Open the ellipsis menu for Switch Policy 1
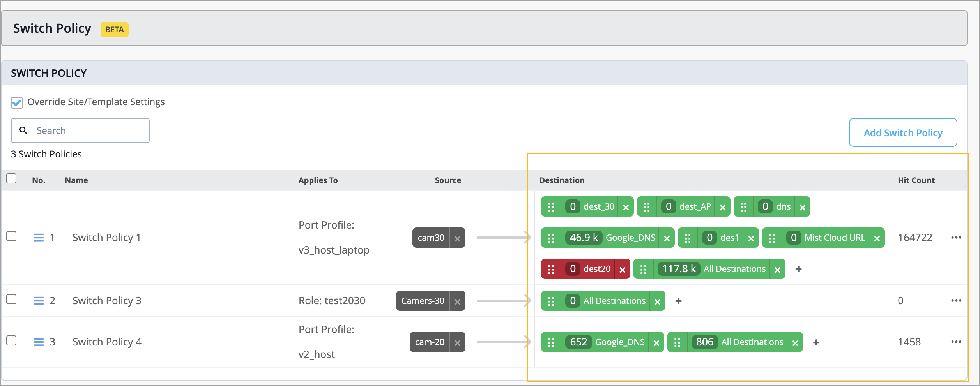 coord(957,237)
